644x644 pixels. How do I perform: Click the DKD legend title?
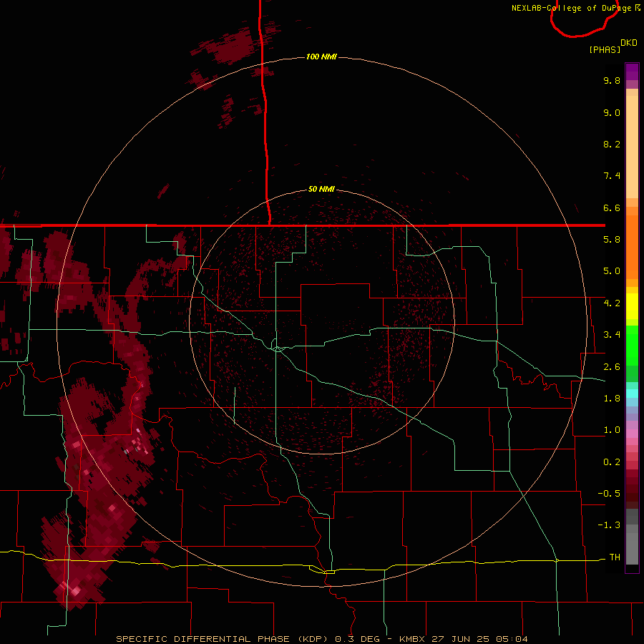pyautogui.click(x=628, y=43)
